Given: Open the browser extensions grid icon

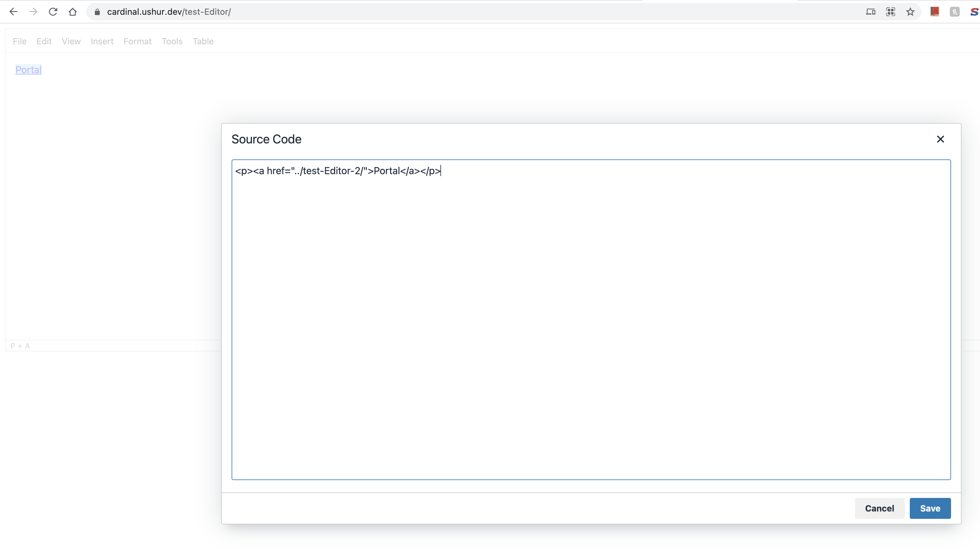Looking at the screenshot, I should pyautogui.click(x=891, y=11).
